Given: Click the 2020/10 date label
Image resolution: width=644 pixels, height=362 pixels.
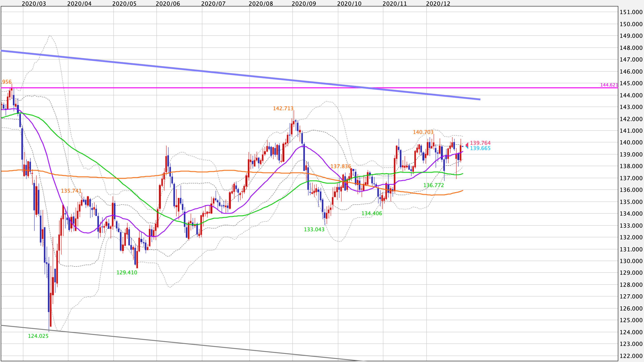Looking at the screenshot, I should pyautogui.click(x=349, y=3).
